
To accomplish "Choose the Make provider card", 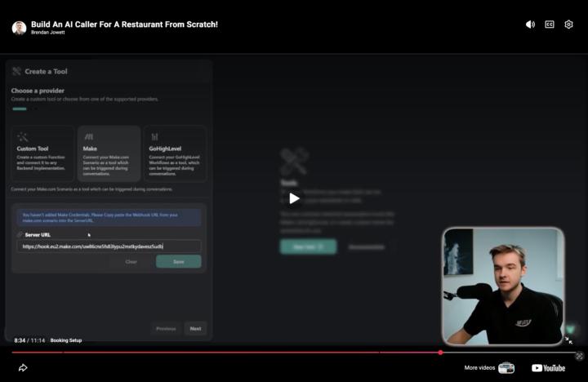I will point(109,153).
